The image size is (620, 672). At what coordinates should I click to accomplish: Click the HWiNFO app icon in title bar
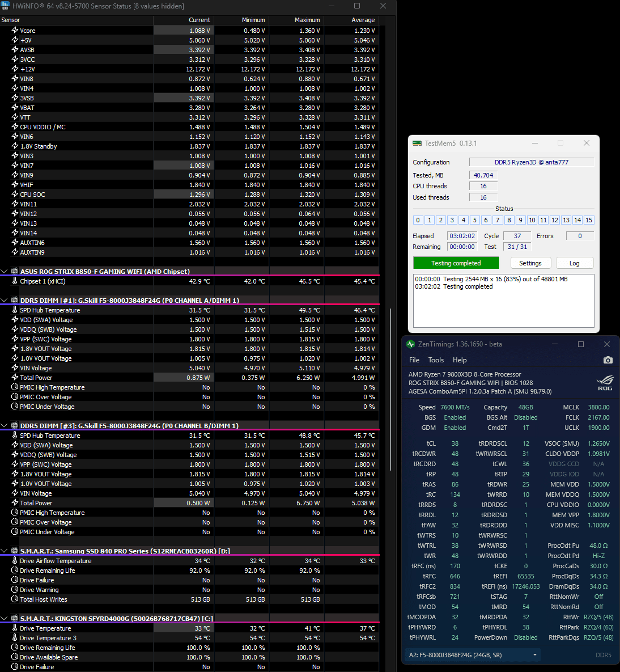pos(5,6)
